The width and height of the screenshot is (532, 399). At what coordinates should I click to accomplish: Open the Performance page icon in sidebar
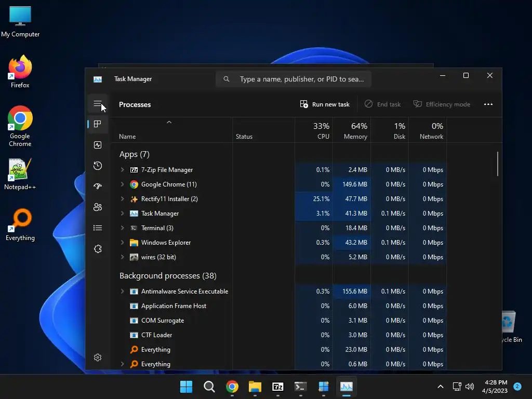pyautogui.click(x=97, y=145)
